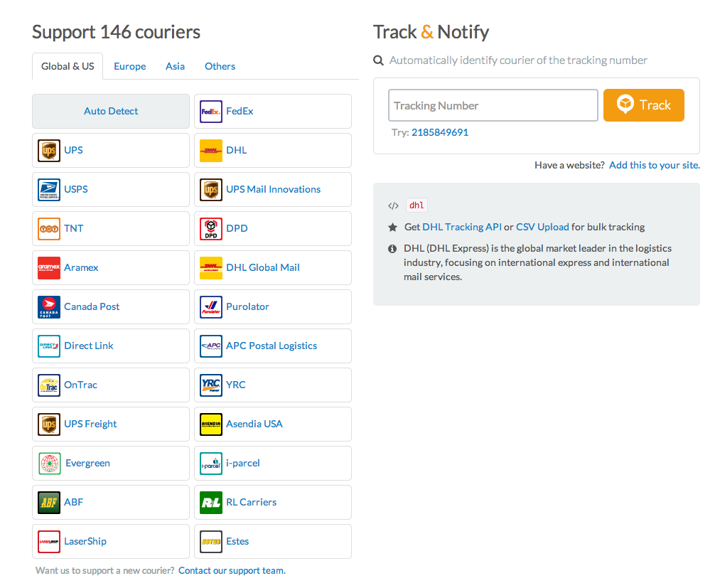Click the OnTrac logo icon
This screenshot has width=720, height=588.
click(x=48, y=385)
